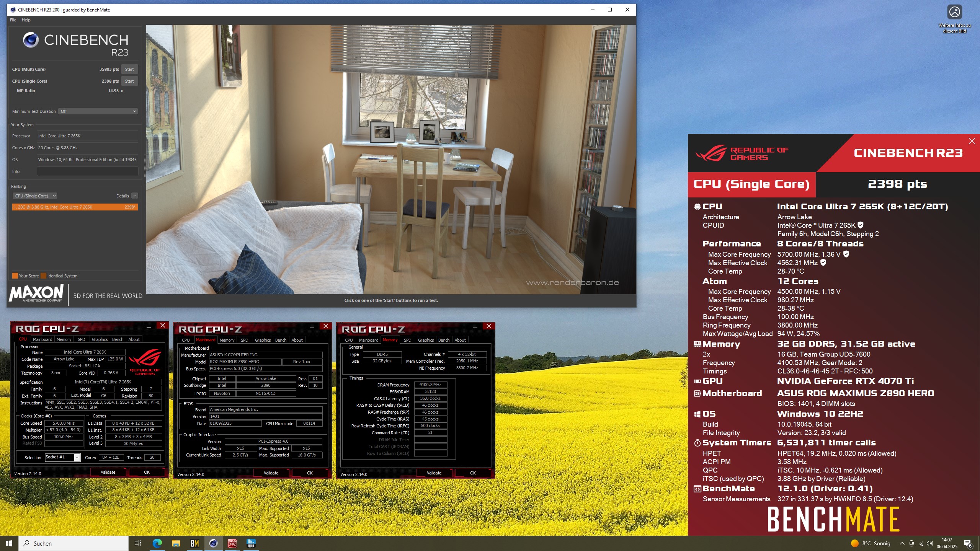Open HWiNFO taskbar icon
The width and height of the screenshot is (980, 551).
[x=251, y=543]
